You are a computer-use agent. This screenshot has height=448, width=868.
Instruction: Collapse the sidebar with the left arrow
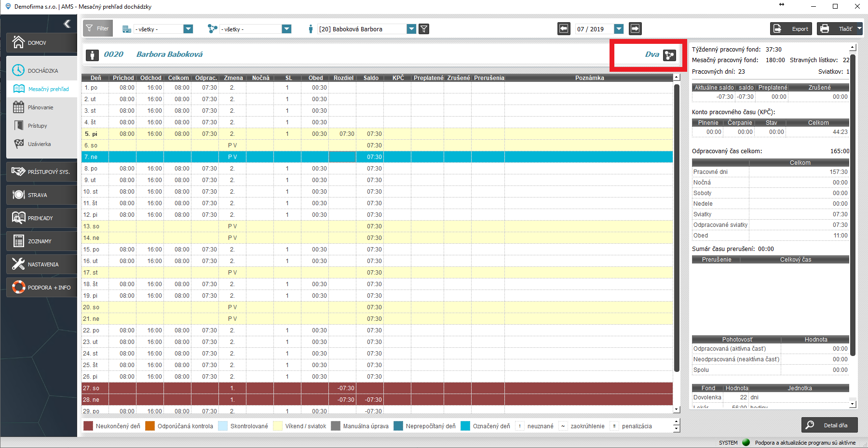tap(67, 24)
